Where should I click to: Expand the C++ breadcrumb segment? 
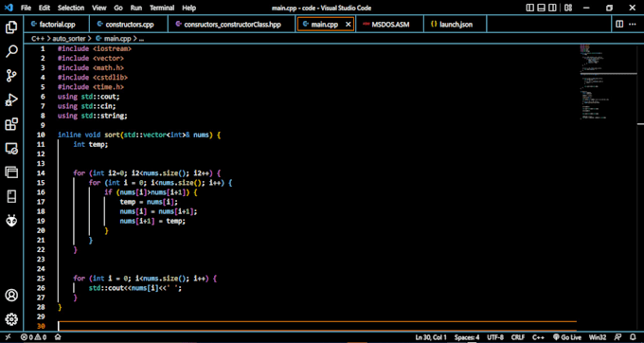pos(39,39)
